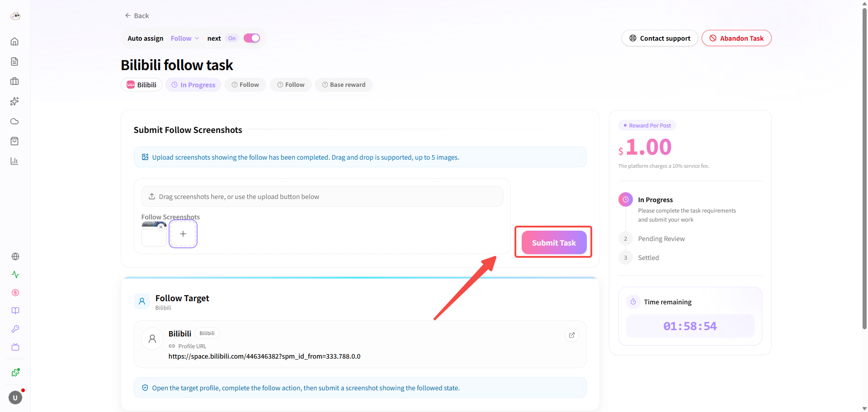Click the Time remaining countdown 01:58:54
Screen dimensions: 868x412
pyautogui.click(x=690, y=326)
